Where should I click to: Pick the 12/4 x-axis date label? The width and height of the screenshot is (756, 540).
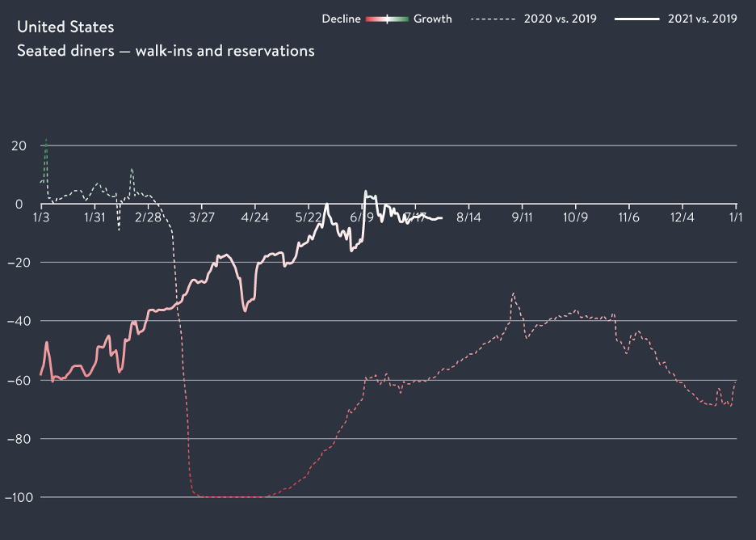(682, 217)
